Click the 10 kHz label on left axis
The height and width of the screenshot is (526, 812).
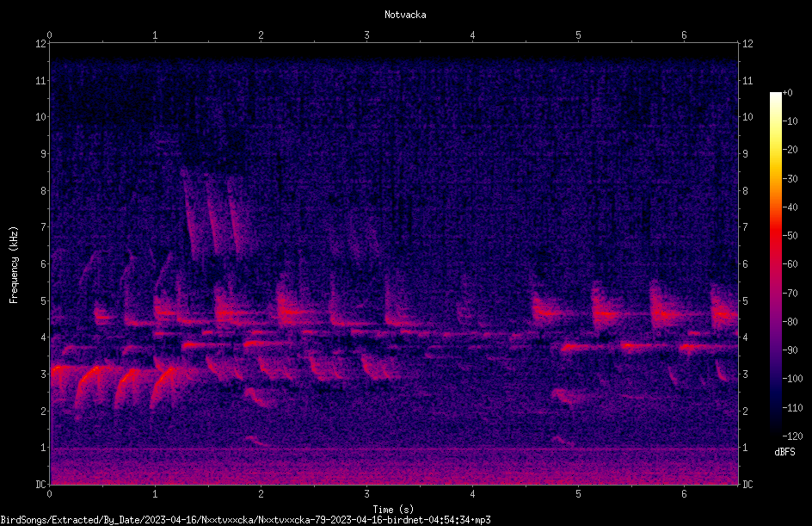tap(41, 117)
